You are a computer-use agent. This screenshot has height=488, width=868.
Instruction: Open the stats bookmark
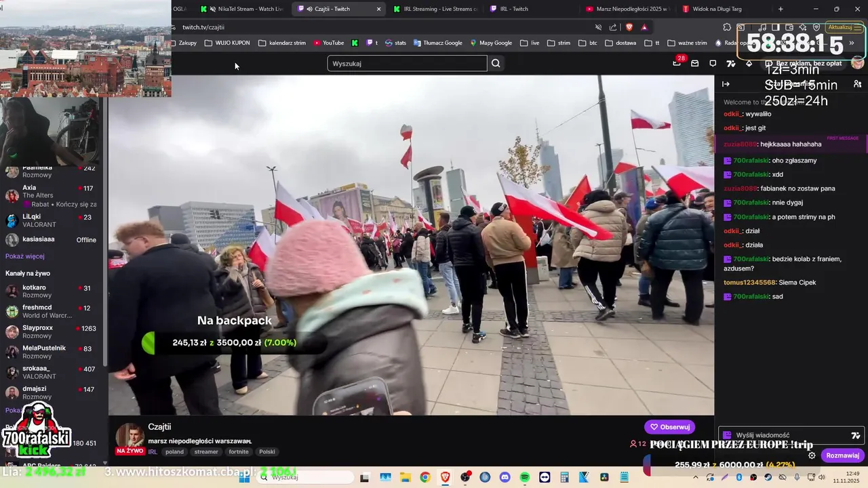click(396, 43)
